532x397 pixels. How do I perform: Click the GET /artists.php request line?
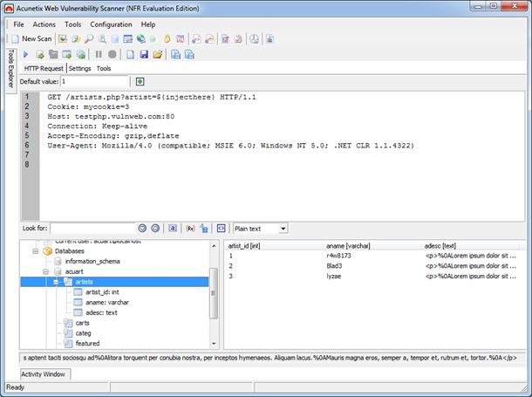point(152,97)
